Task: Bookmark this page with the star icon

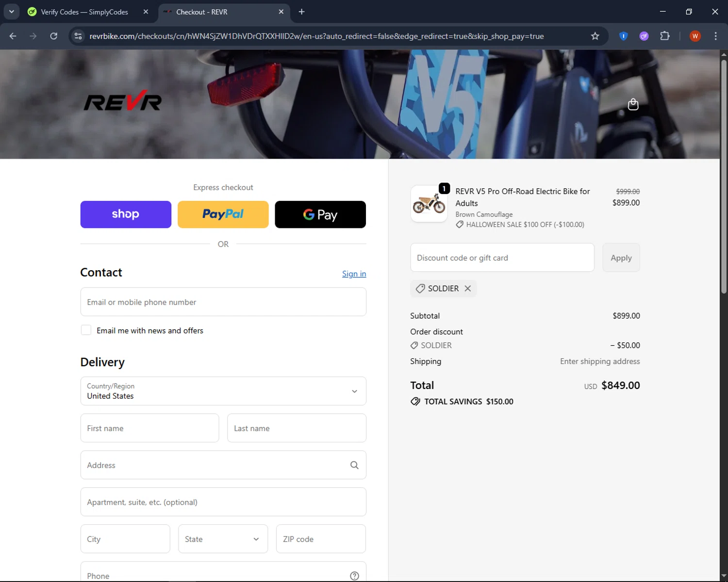Action: tap(595, 36)
